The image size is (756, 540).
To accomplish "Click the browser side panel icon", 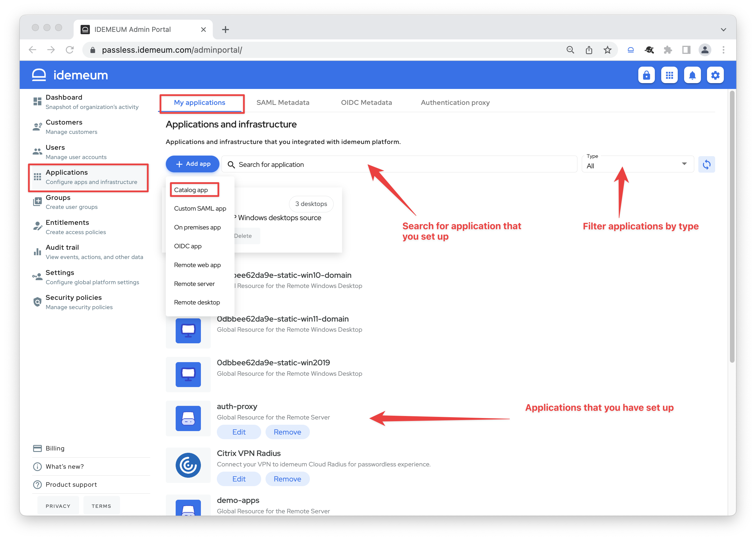I will click(686, 50).
